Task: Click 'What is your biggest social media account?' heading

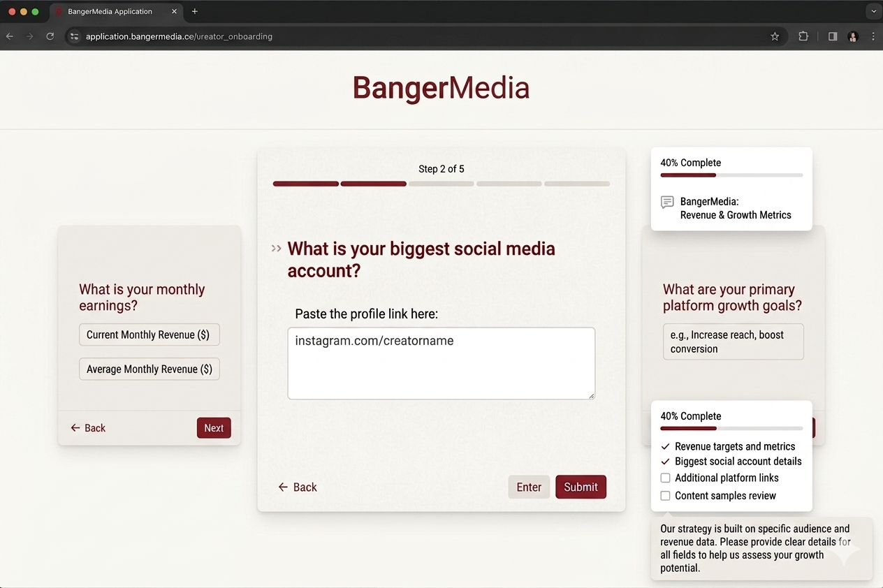Action: tap(421, 259)
